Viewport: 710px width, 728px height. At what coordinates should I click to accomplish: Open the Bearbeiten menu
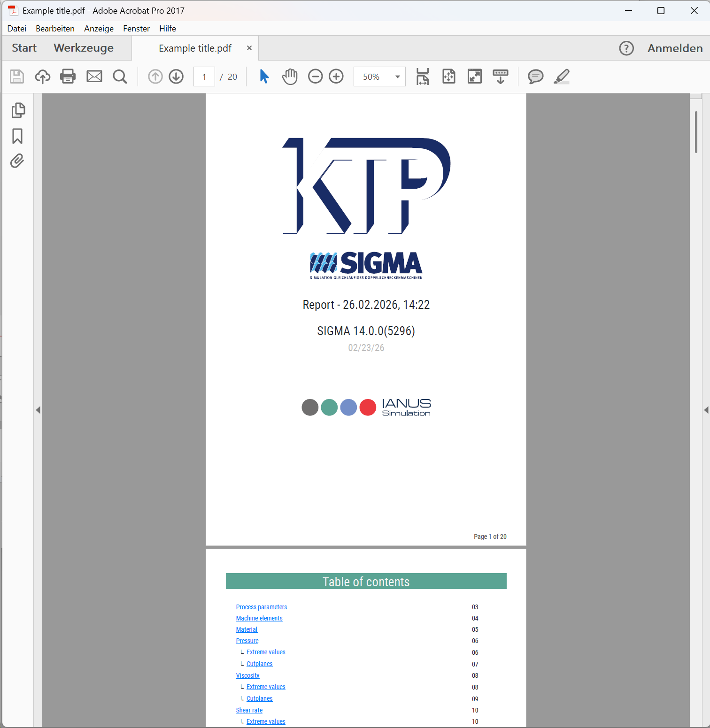[x=55, y=29]
